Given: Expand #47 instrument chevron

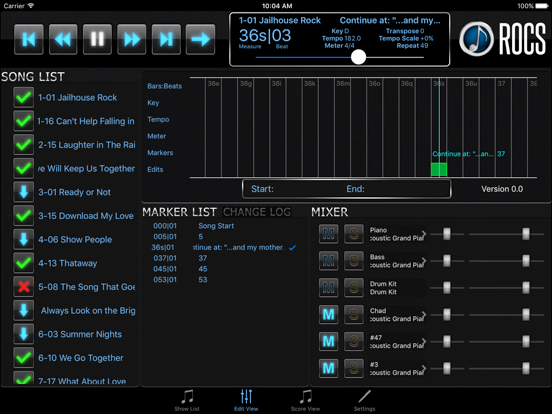Looking at the screenshot, I should pyautogui.click(x=424, y=341).
